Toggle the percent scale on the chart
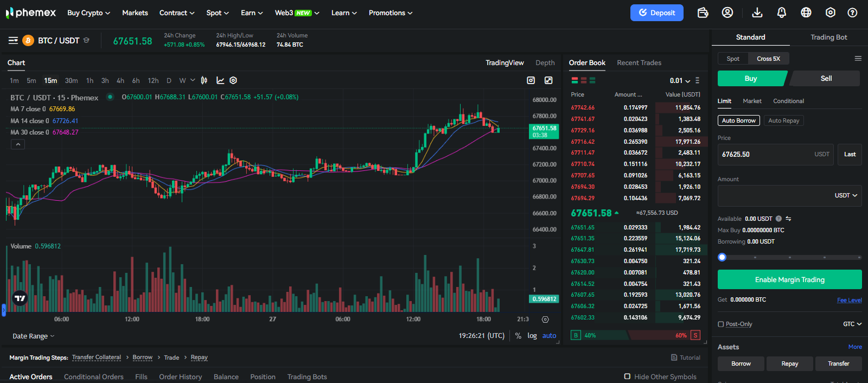Screen dimensions: 868x383 point(518,336)
